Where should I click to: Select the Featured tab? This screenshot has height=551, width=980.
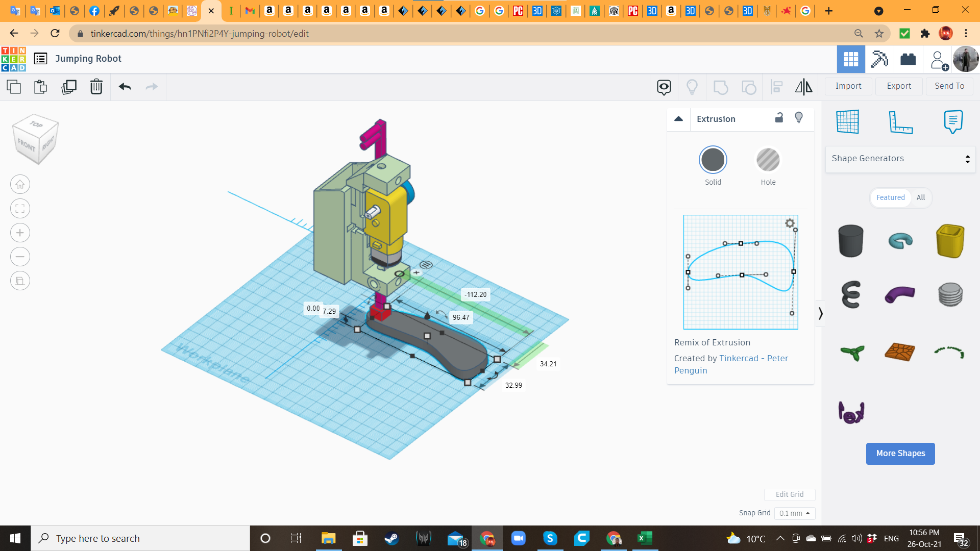tap(890, 197)
